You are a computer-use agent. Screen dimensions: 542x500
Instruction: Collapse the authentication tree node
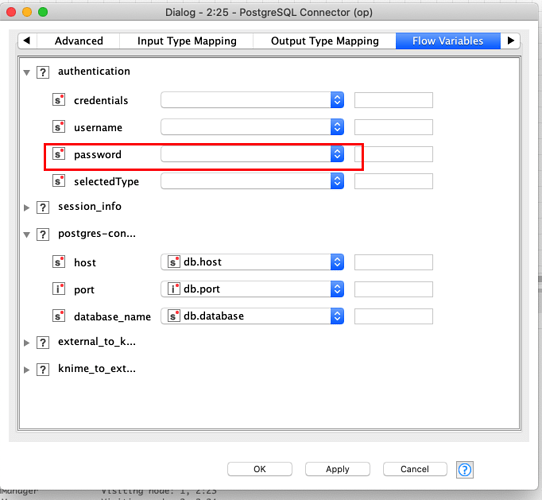27,73
